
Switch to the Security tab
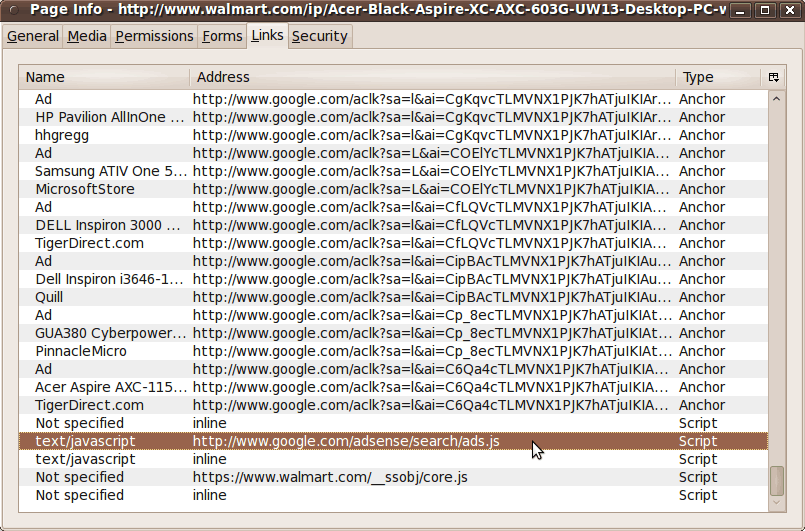click(x=319, y=36)
